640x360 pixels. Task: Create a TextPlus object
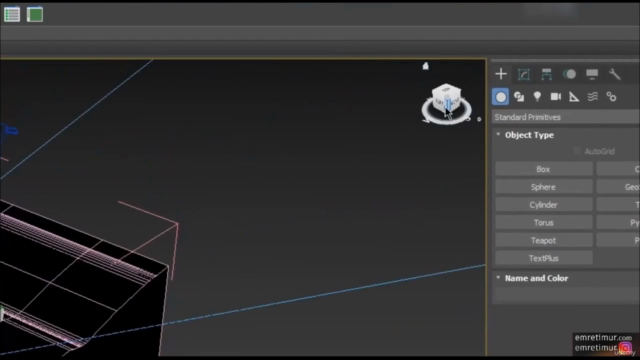coord(544,258)
